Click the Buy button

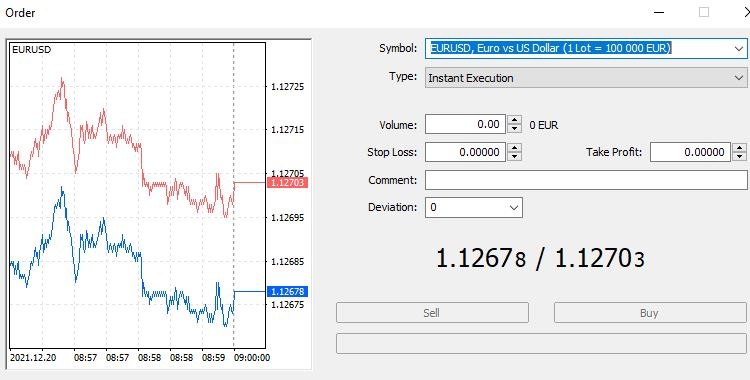tap(650, 313)
